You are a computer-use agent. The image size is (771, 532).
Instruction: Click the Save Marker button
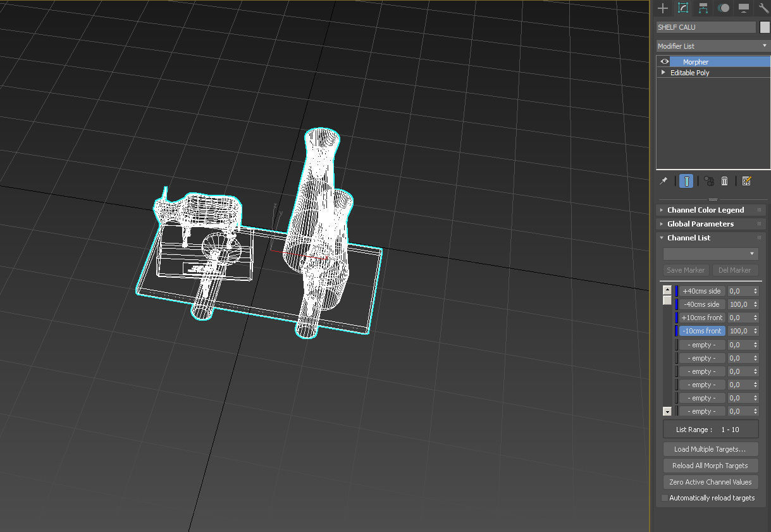click(686, 270)
